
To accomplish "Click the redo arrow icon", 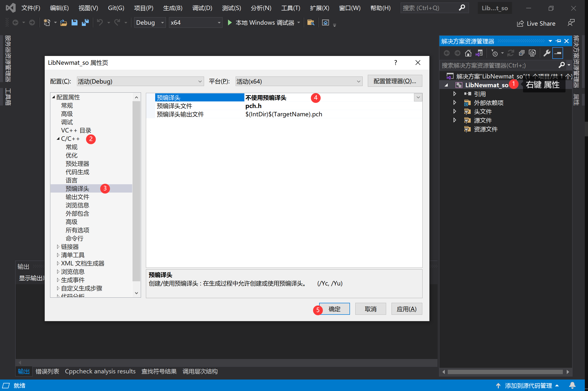I will click(x=117, y=23).
